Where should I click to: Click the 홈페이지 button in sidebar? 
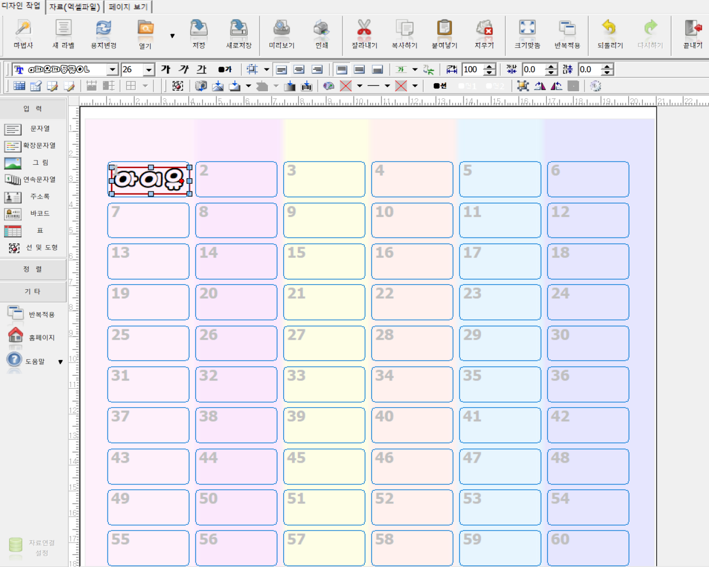(x=30, y=336)
